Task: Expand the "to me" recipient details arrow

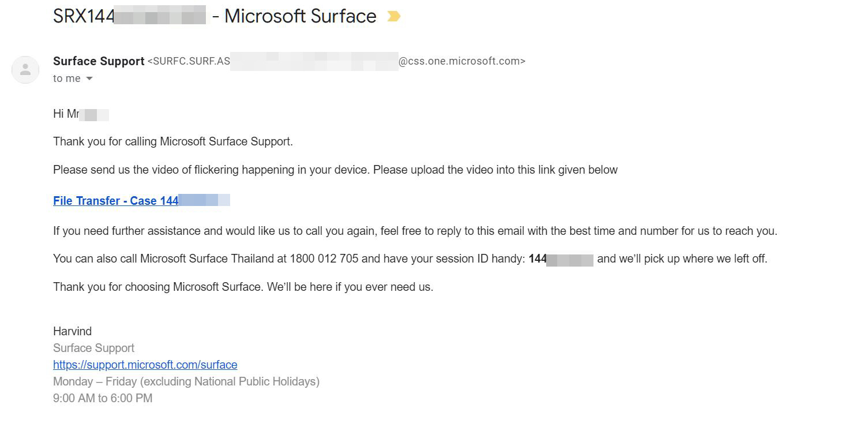Action: click(89, 78)
